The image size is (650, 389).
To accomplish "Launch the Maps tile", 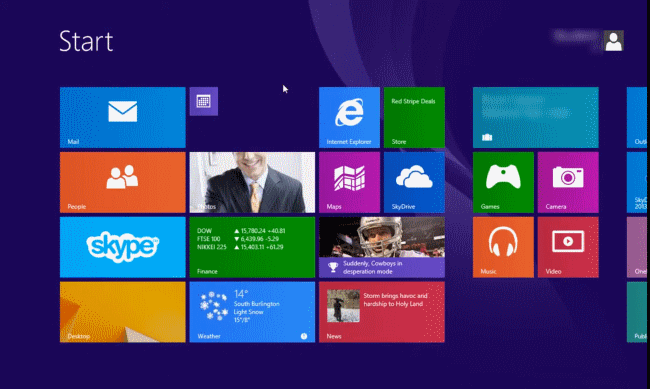I will click(x=349, y=182).
